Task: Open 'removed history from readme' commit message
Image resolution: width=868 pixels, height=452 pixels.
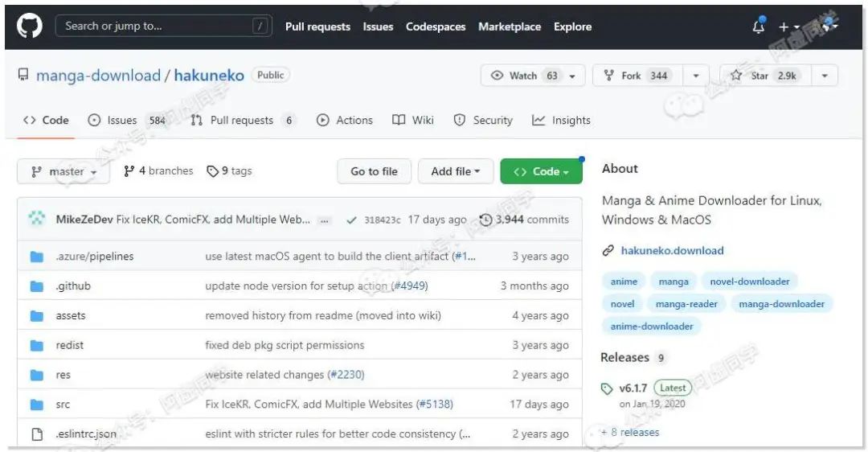Action: pos(323,316)
